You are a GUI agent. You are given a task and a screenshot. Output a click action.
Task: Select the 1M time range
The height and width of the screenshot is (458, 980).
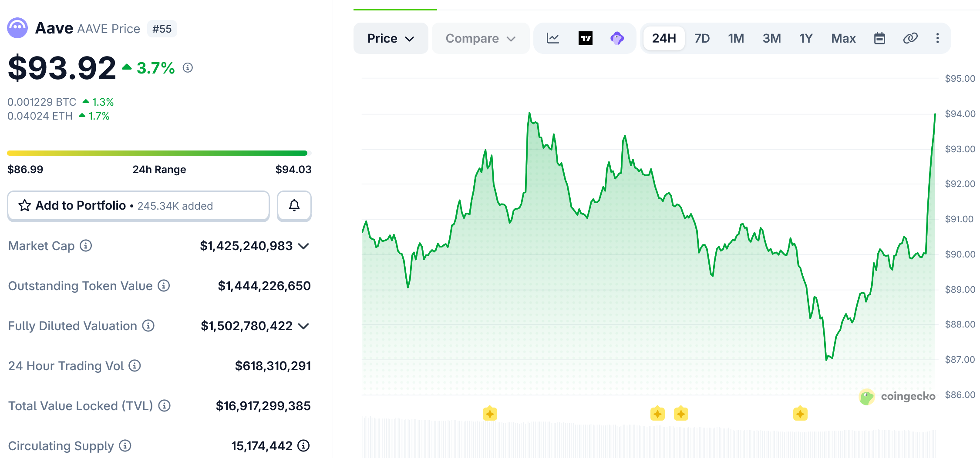click(x=736, y=38)
